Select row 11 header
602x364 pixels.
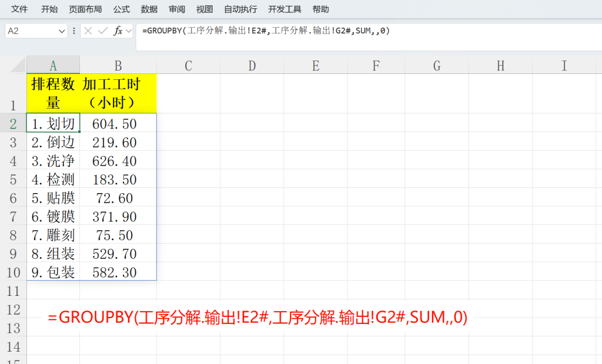pyautogui.click(x=13, y=291)
